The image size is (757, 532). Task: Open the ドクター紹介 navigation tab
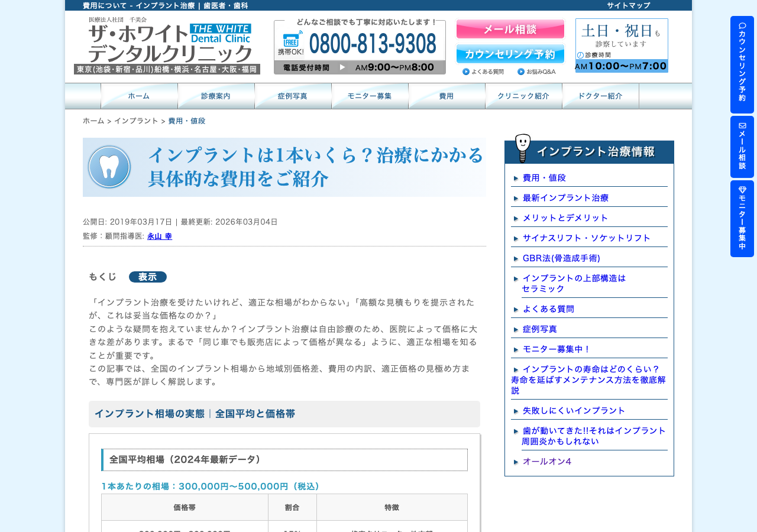click(x=600, y=96)
